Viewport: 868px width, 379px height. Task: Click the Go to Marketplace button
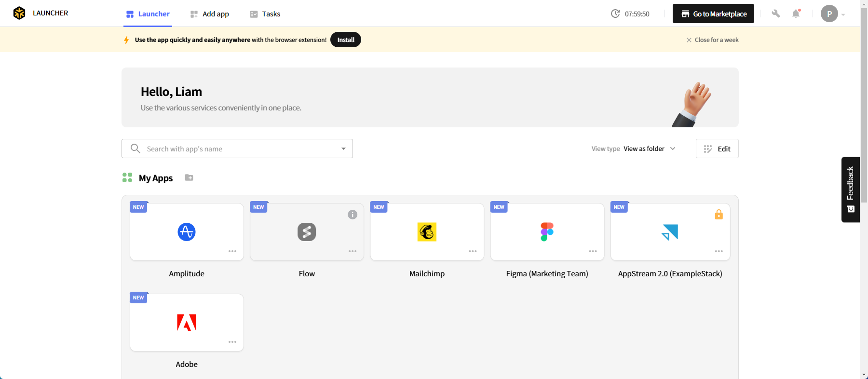(713, 14)
